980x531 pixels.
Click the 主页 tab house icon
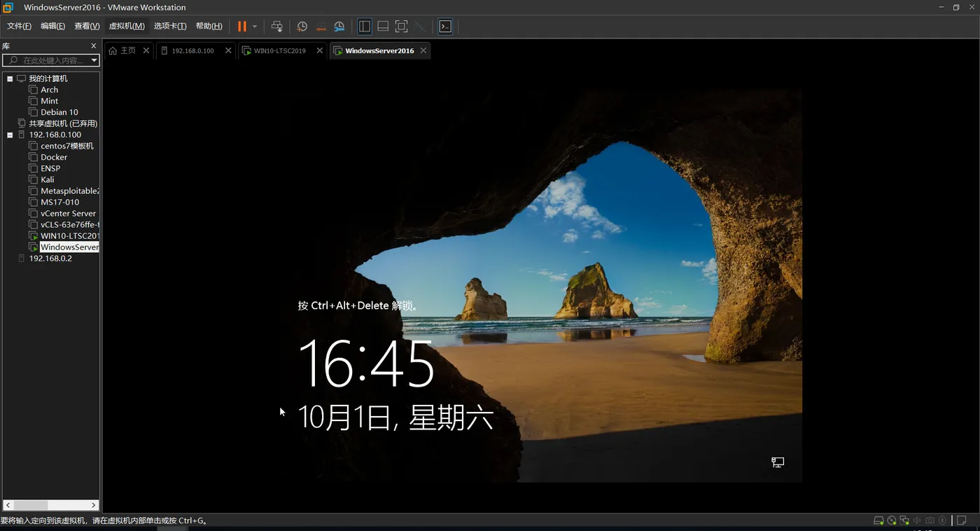coord(113,50)
